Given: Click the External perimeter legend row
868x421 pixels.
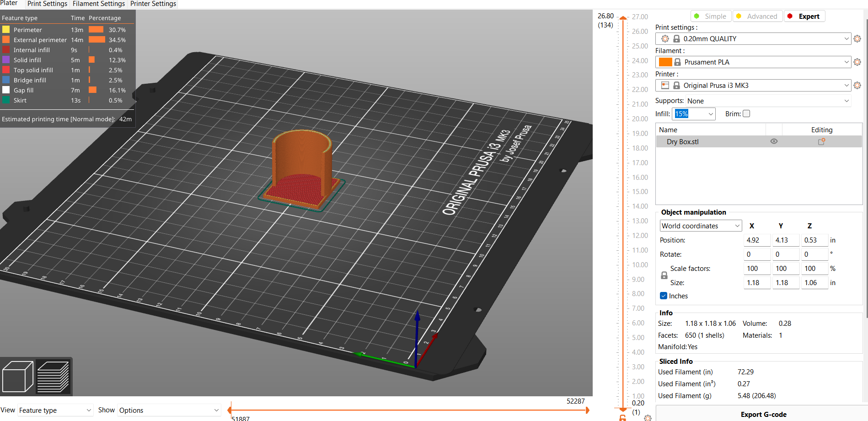Looking at the screenshot, I should click(67, 40).
